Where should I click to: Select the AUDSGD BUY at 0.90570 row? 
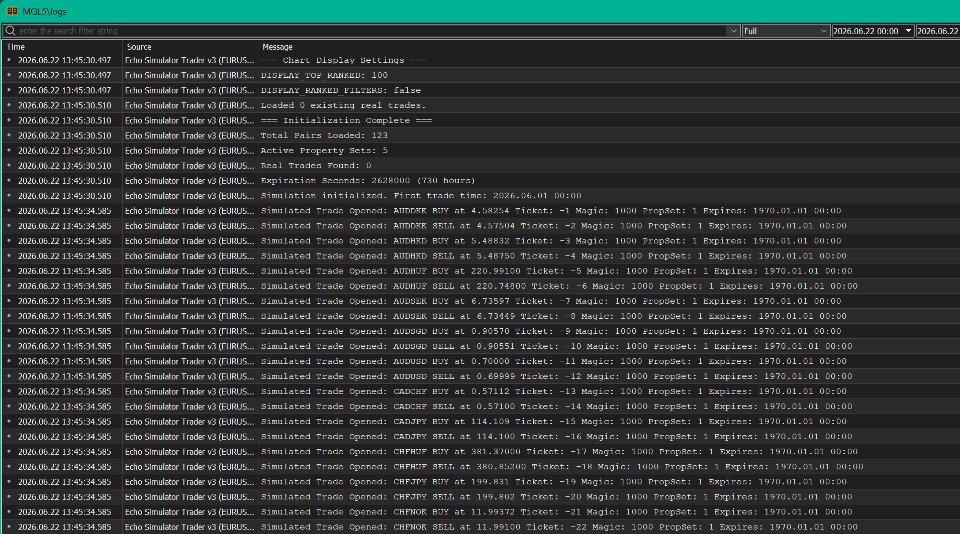pyautogui.click(x=480, y=331)
